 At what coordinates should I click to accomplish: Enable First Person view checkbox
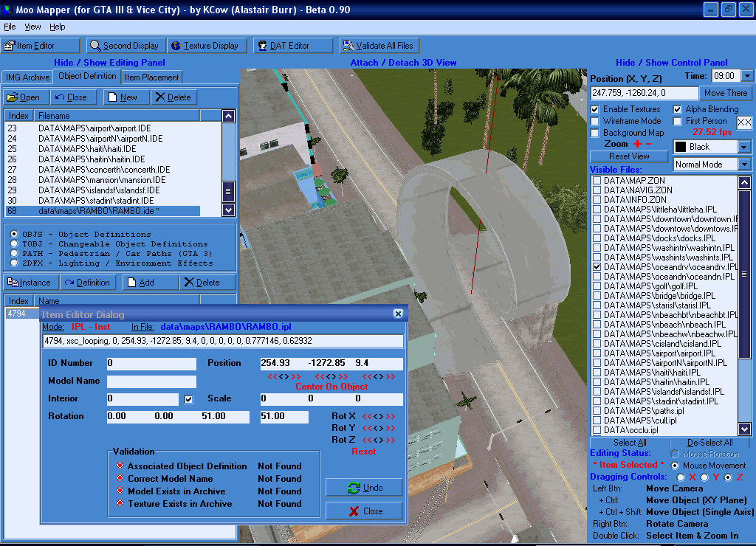point(678,121)
